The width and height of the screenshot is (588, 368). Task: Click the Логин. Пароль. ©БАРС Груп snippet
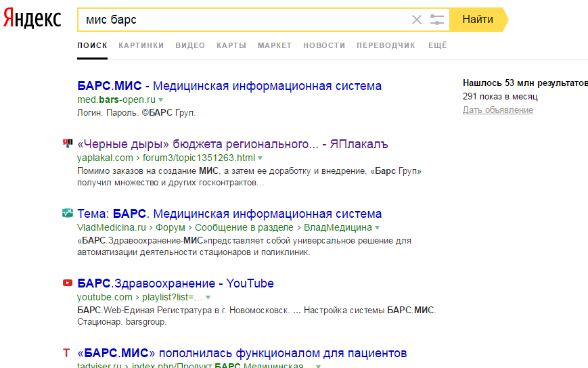137,113
